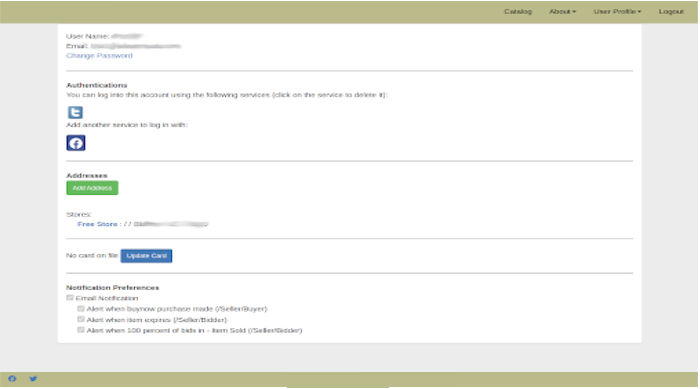Click the green Add Address button
This screenshot has height=389, width=700.
click(x=92, y=188)
